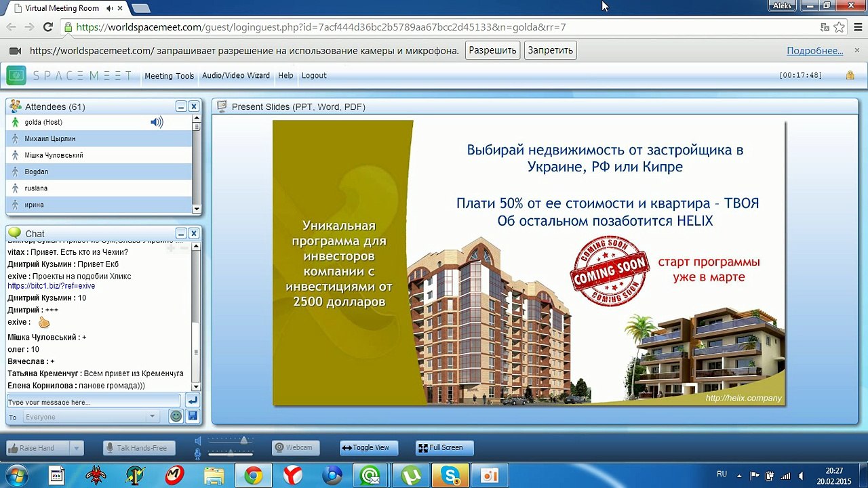Click the green Chat bubble icon
This screenshot has height=488, width=868.
click(15, 233)
